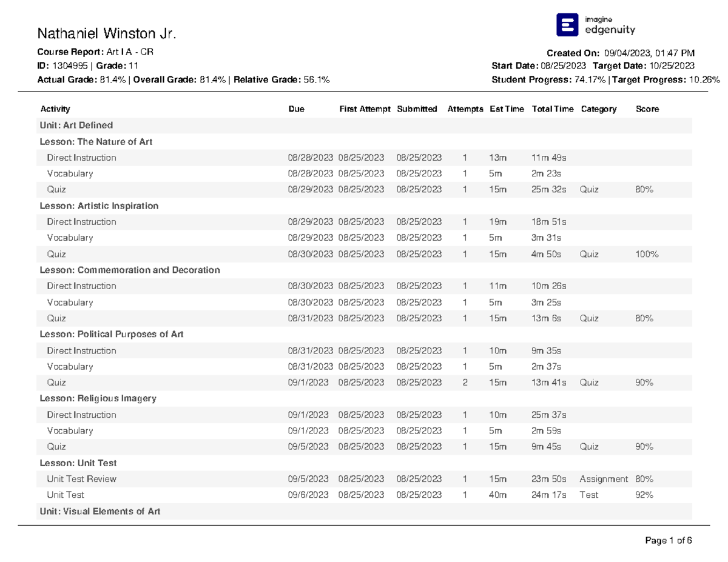728x562 pixels.
Task: Click the Score column header
Action: (647, 109)
